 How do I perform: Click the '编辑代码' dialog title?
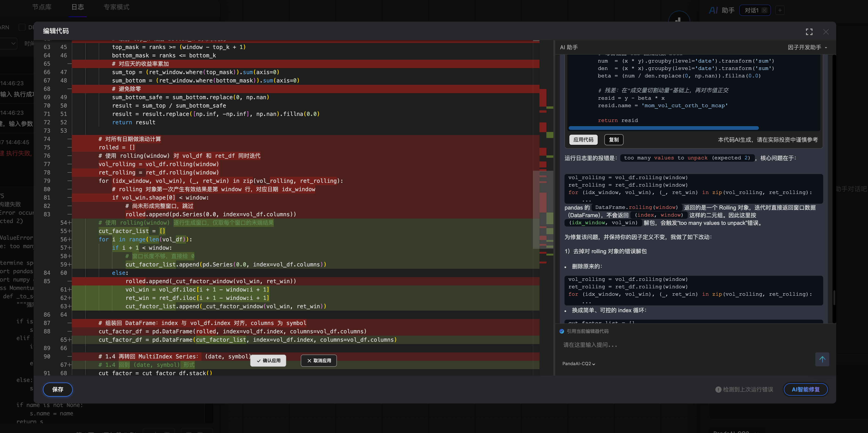pos(56,31)
